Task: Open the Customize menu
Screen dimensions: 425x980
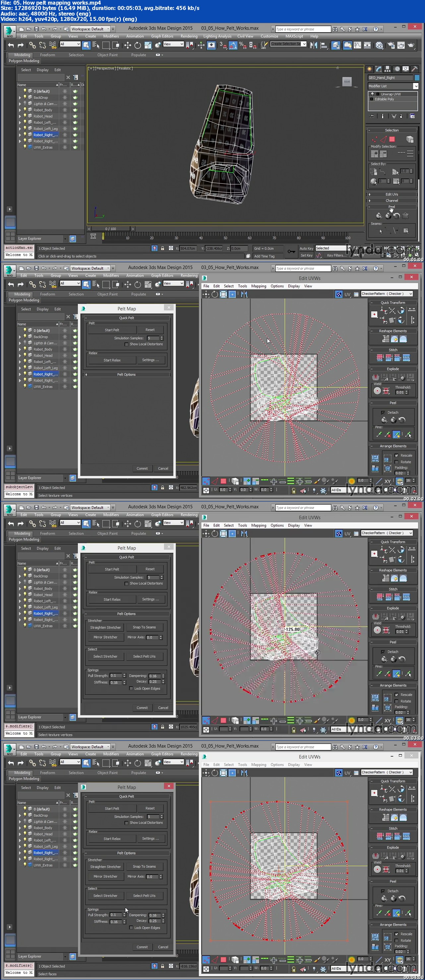Action: click(x=269, y=37)
